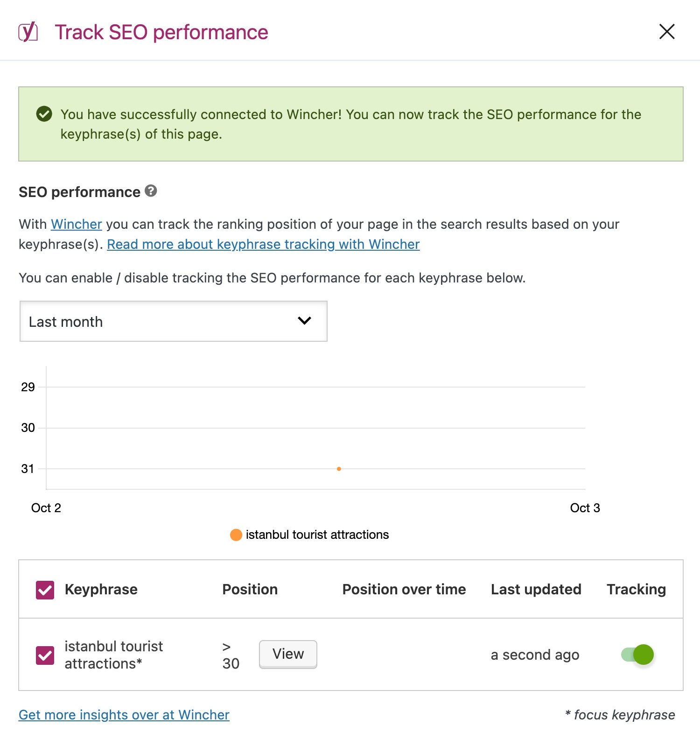Click the Yoast logo icon

tap(28, 32)
